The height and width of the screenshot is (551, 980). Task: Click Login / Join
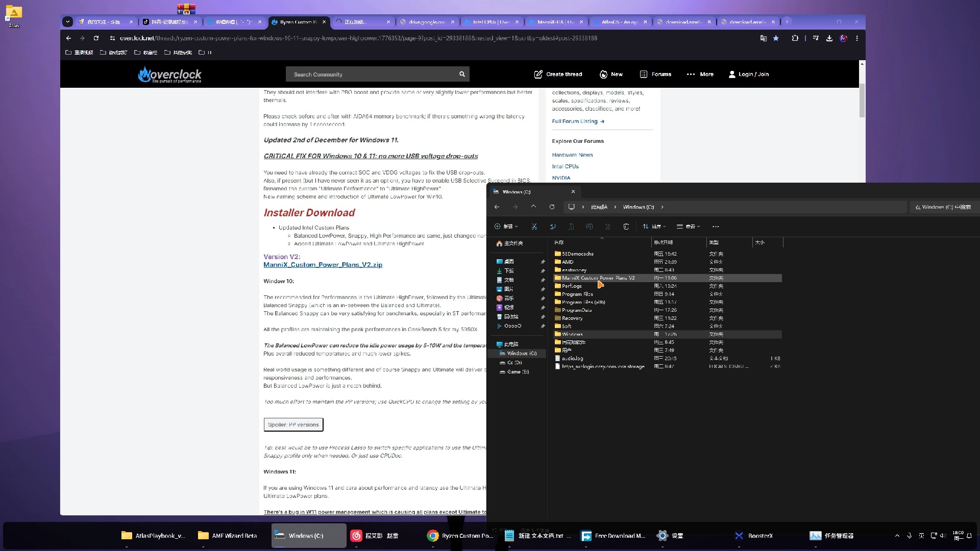pos(748,74)
